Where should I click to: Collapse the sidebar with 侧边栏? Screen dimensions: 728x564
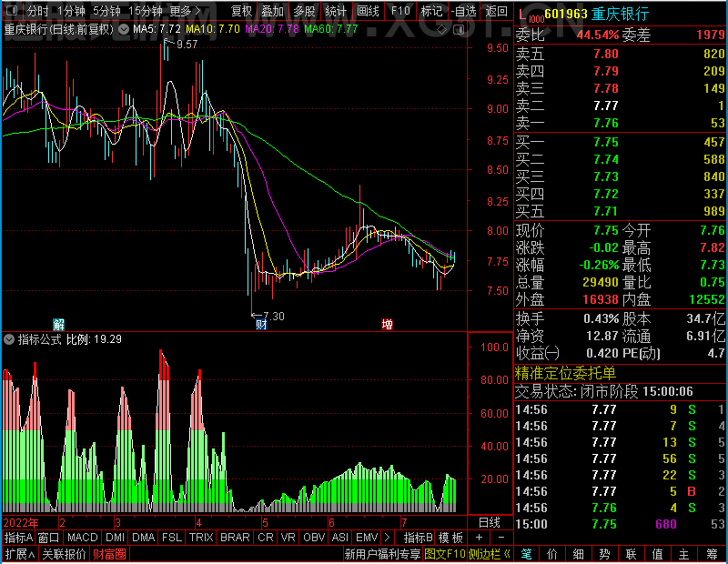pyautogui.click(x=490, y=554)
